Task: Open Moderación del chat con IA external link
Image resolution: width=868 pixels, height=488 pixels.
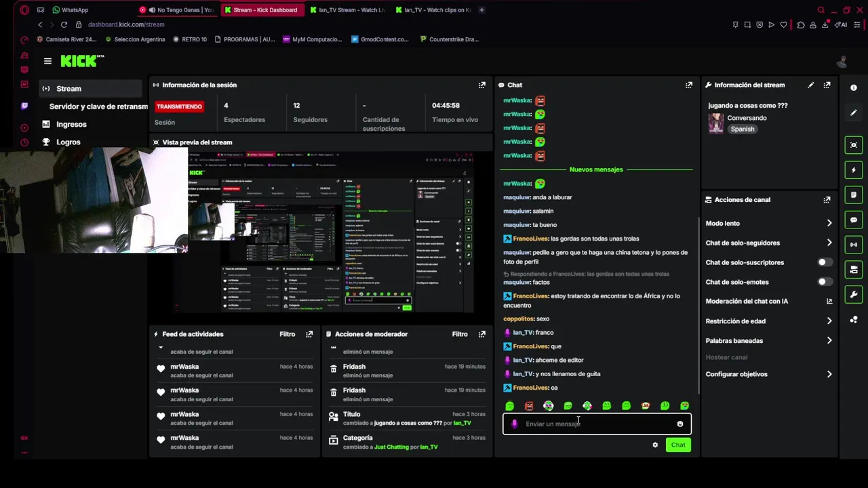Action: [829, 302]
